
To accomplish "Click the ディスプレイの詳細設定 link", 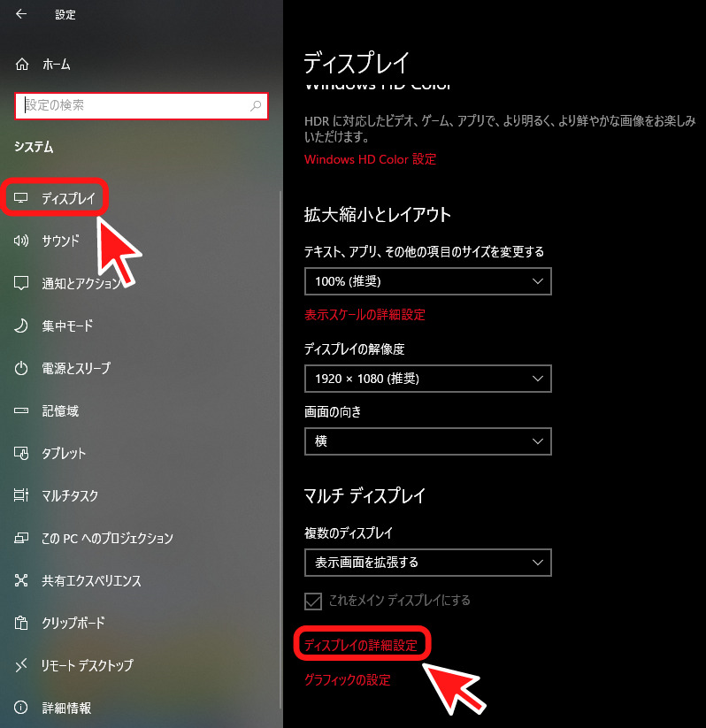I will (x=361, y=646).
